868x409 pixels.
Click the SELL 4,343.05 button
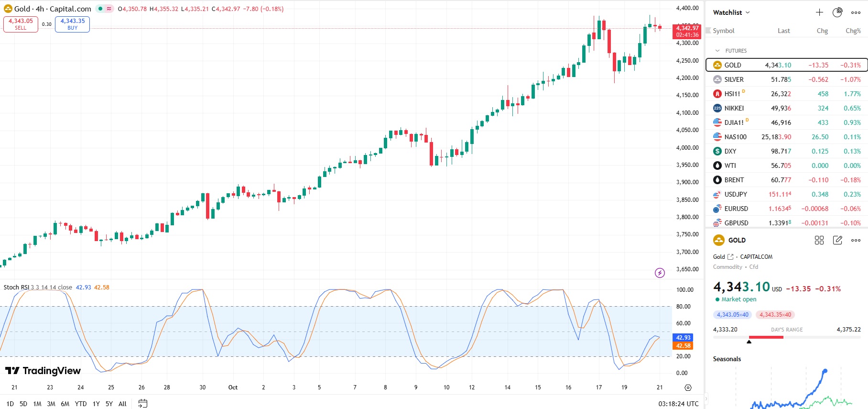pyautogui.click(x=21, y=24)
